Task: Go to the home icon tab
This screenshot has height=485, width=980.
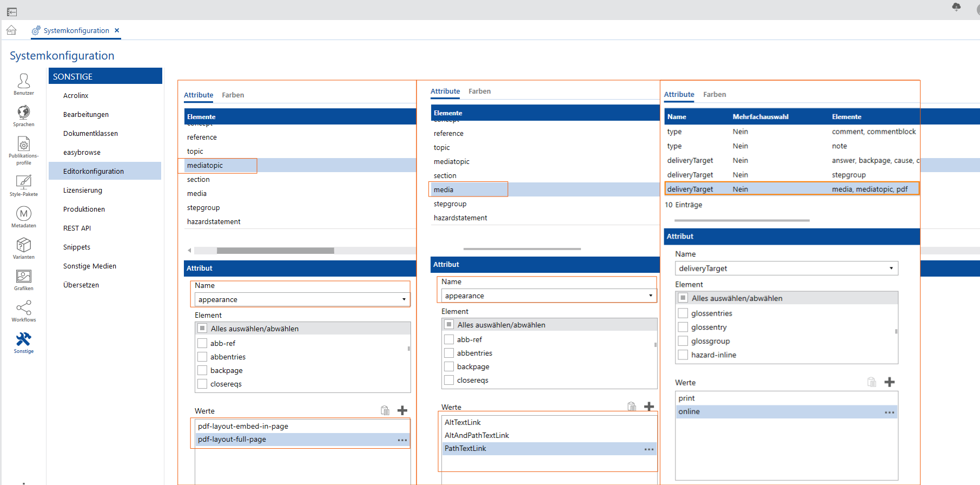Action: pos(12,31)
